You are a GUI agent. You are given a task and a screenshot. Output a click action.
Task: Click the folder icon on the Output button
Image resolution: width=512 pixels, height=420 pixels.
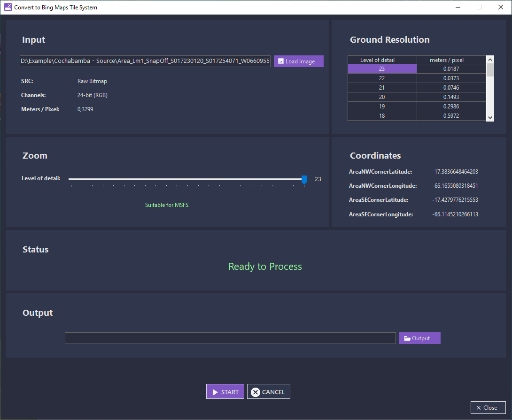pos(407,338)
